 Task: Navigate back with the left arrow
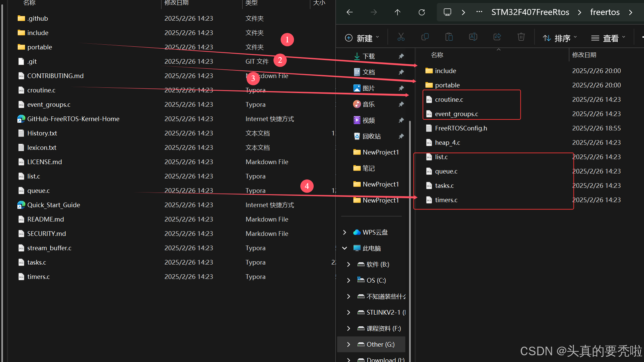350,12
